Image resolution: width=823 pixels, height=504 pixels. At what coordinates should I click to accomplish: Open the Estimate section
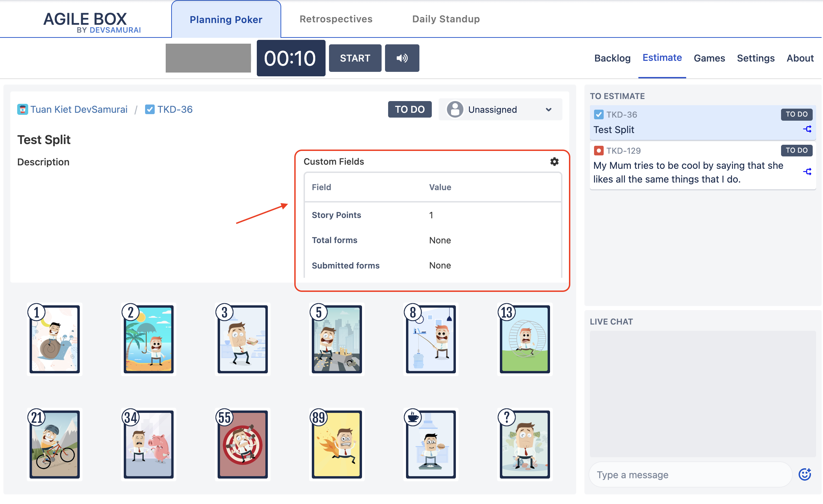tap(662, 58)
